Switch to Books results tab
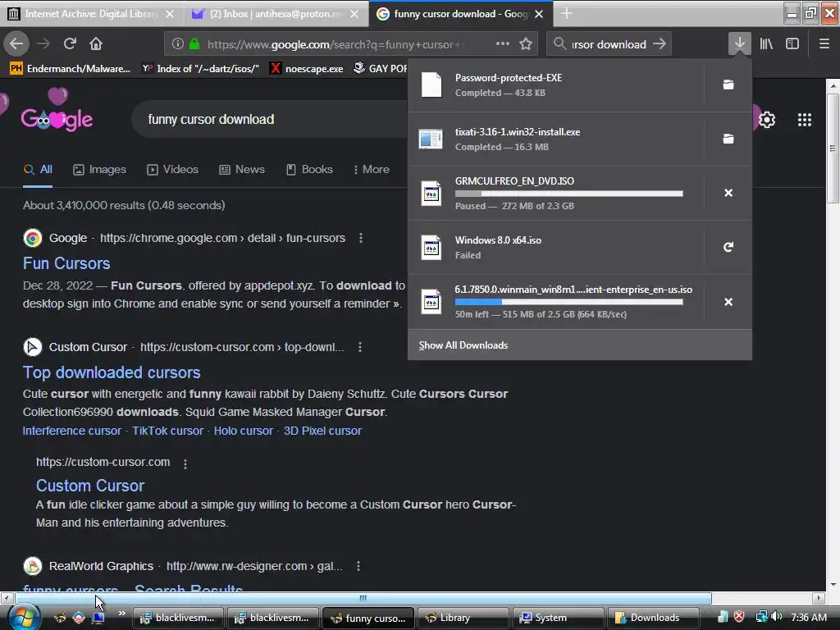840x630 pixels. point(309,169)
